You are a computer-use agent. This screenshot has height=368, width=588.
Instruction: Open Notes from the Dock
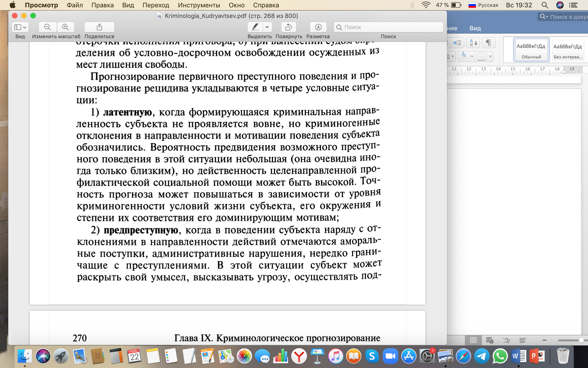click(153, 356)
